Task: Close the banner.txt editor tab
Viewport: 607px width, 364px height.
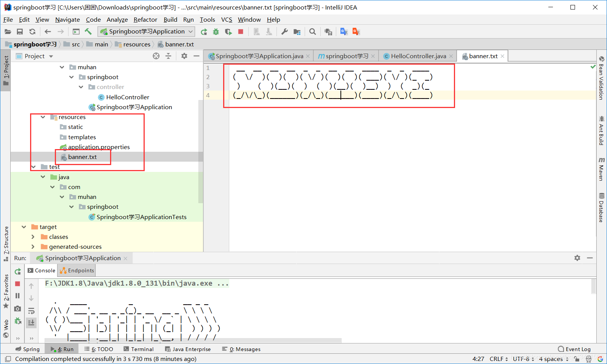Action: [x=503, y=56]
